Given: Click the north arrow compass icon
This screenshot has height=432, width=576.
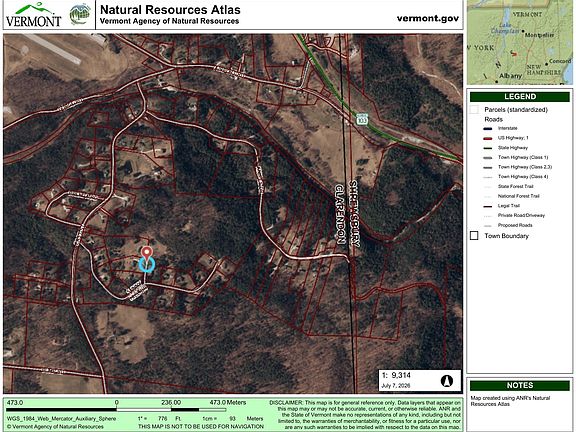Looking at the screenshot, I should point(447,381).
